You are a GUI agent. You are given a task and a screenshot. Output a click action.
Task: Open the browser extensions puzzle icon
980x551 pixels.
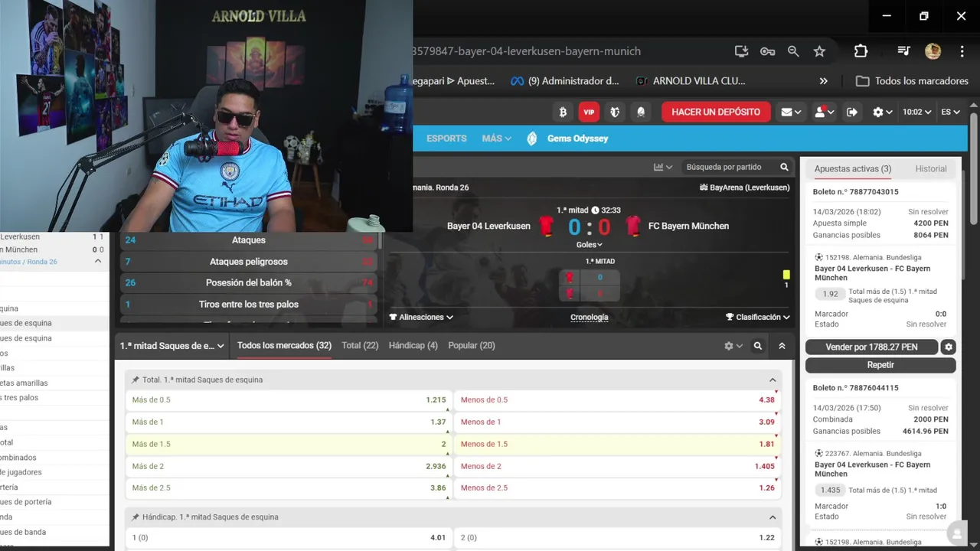coord(861,51)
